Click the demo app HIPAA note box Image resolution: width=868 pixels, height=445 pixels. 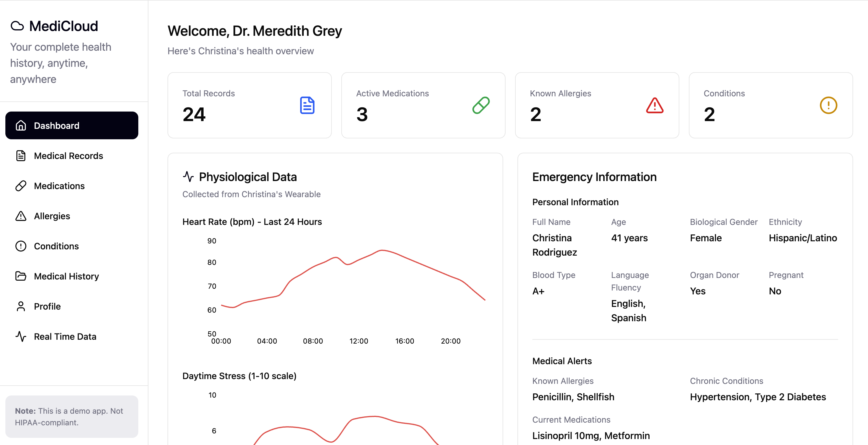coord(72,416)
